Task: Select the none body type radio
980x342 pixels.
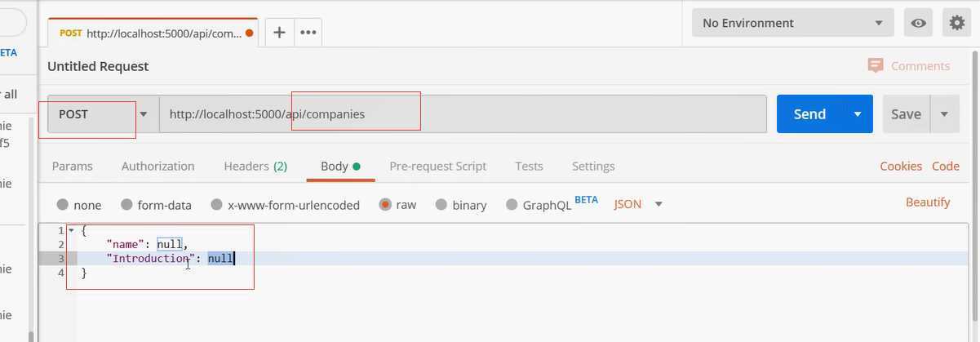Action: pyautogui.click(x=63, y=205)
